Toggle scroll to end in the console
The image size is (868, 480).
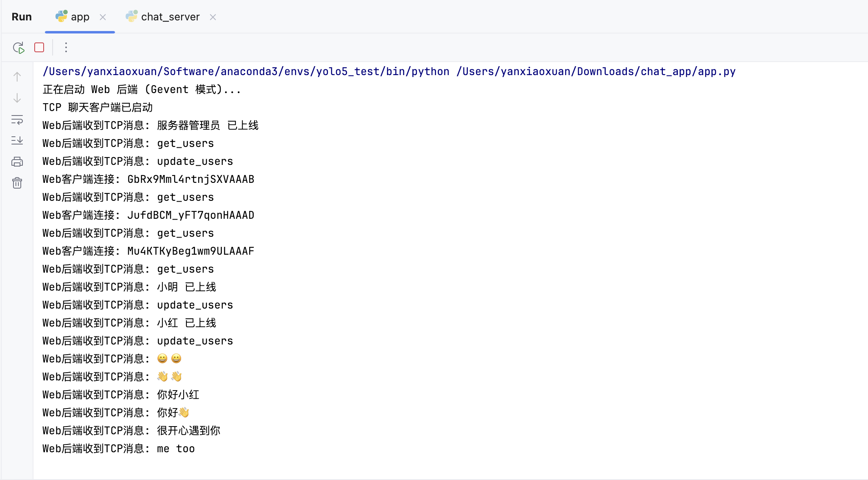[x=17, y=140]
